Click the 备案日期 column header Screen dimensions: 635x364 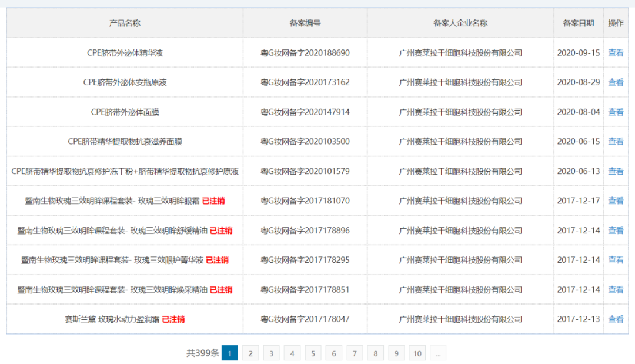[x=579, y=23]
